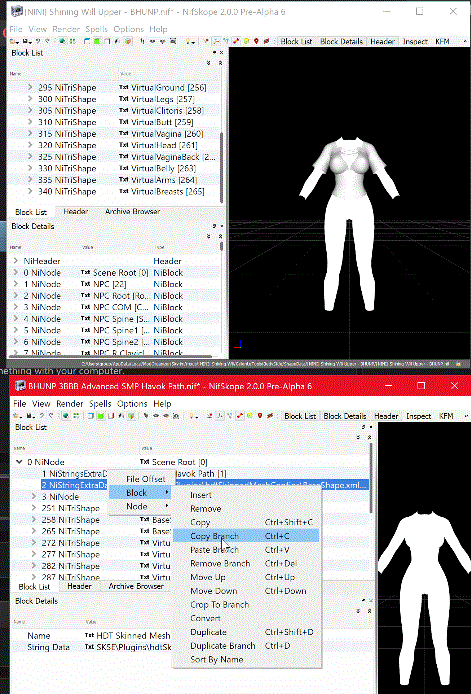The image size is (471, 694).
Task: Toggle Inspect dock button in Shining Will Upper toolbar
Action: pos(415,41)
